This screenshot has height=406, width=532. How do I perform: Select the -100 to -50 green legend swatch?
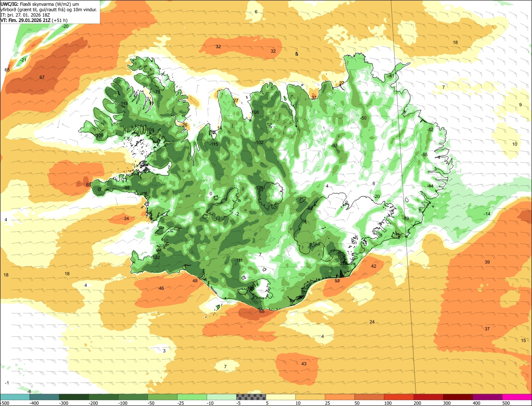[133, 397]
